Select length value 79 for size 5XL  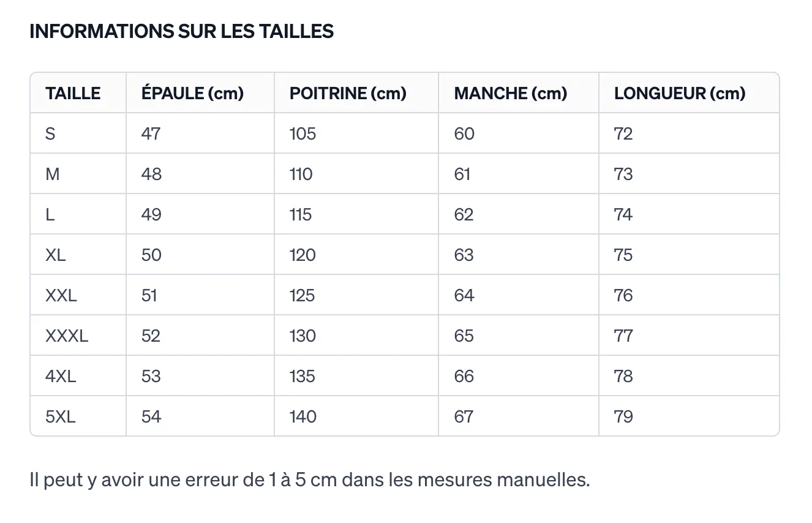click(x=623, y=416)
